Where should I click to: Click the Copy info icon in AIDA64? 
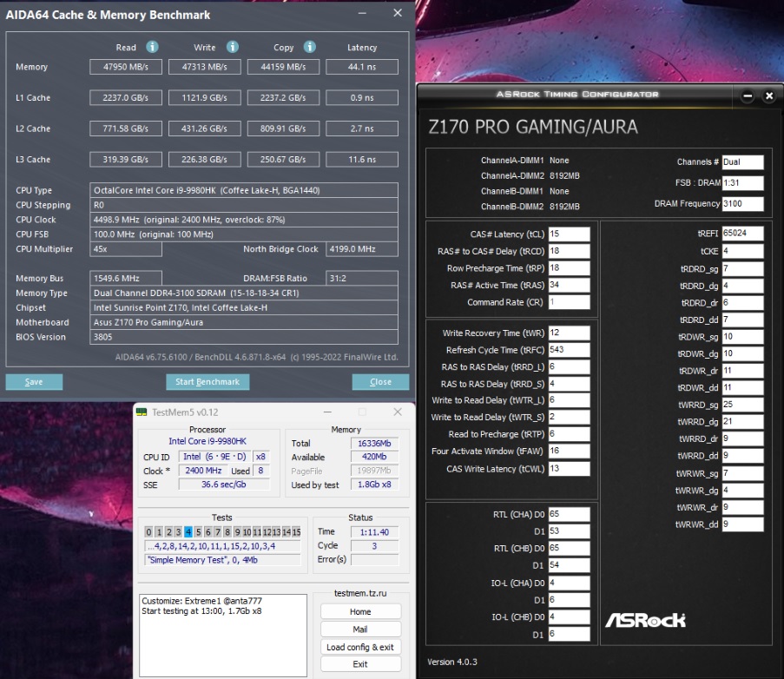tap(310, 47)
